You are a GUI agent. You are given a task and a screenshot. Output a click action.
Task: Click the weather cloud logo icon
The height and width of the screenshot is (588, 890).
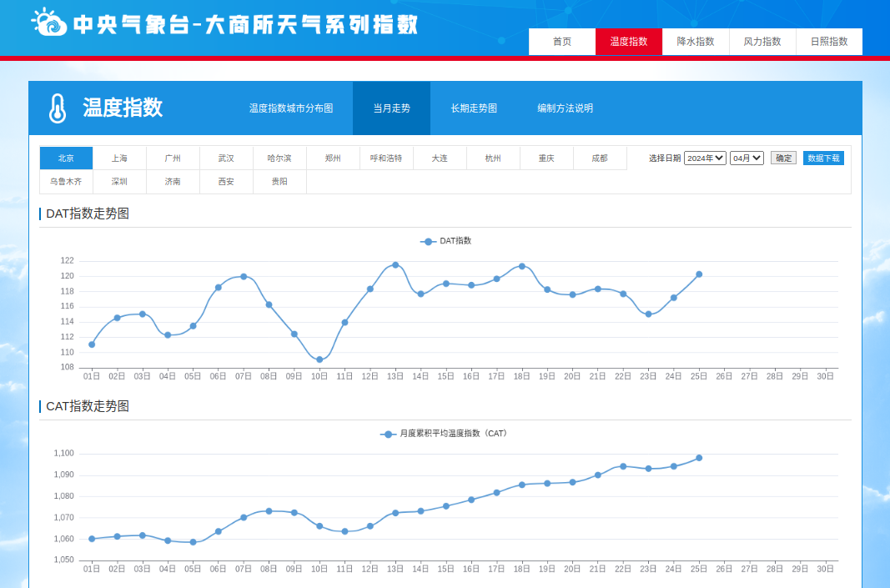coord(49,23)
